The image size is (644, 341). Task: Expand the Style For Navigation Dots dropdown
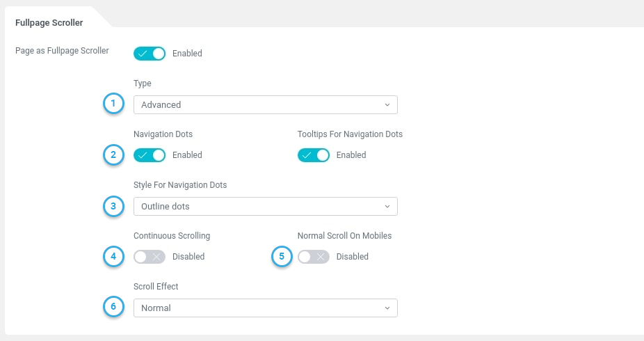tap(265, 207)
